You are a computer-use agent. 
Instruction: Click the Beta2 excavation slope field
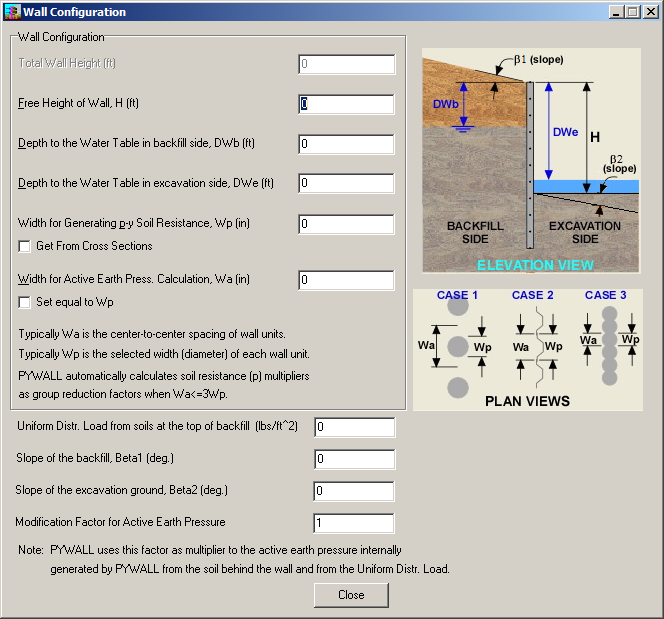354,491
